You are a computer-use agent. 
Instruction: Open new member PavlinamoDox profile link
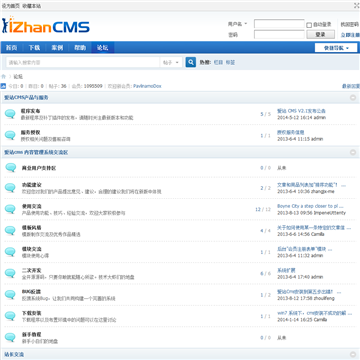coord(147,86)
